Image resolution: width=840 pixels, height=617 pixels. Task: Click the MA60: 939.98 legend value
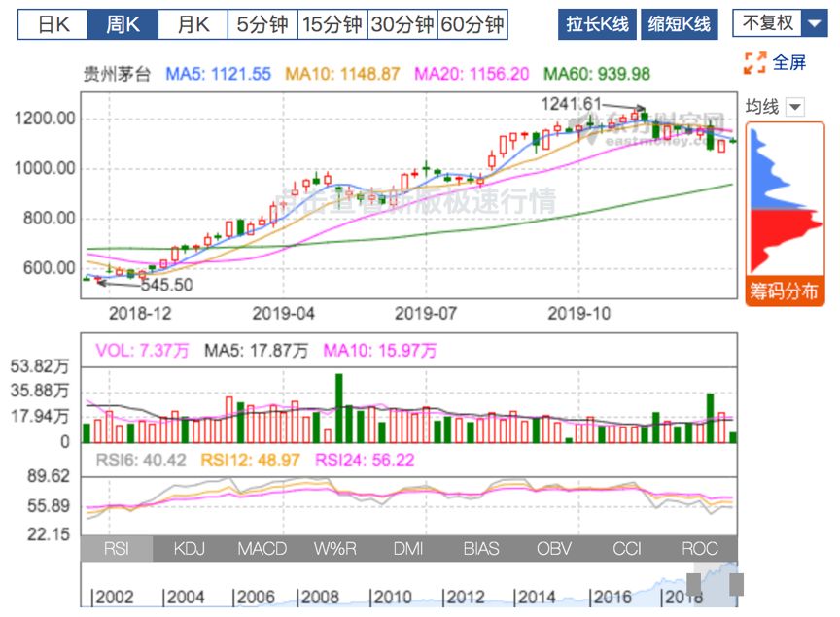click(597, 74)
